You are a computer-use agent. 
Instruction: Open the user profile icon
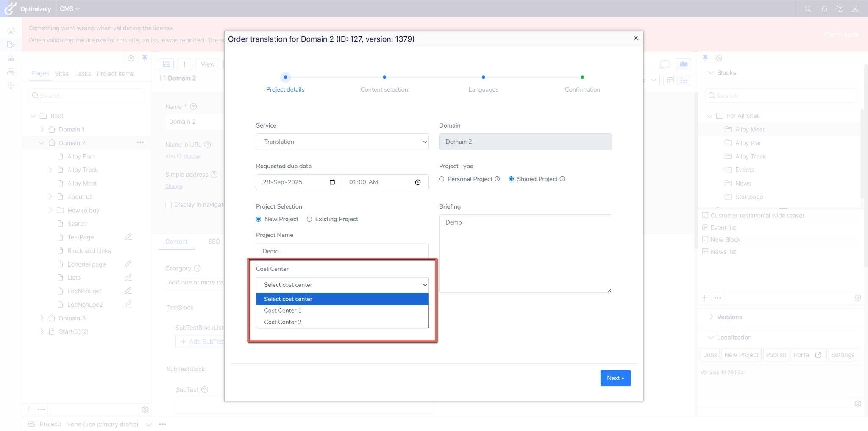tap(855, 9)
